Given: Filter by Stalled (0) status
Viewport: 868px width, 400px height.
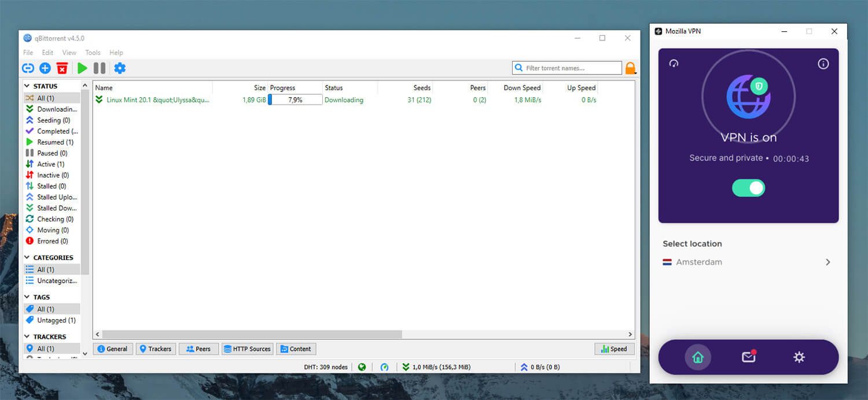Looking at the screenshot, I should point(52,186).
